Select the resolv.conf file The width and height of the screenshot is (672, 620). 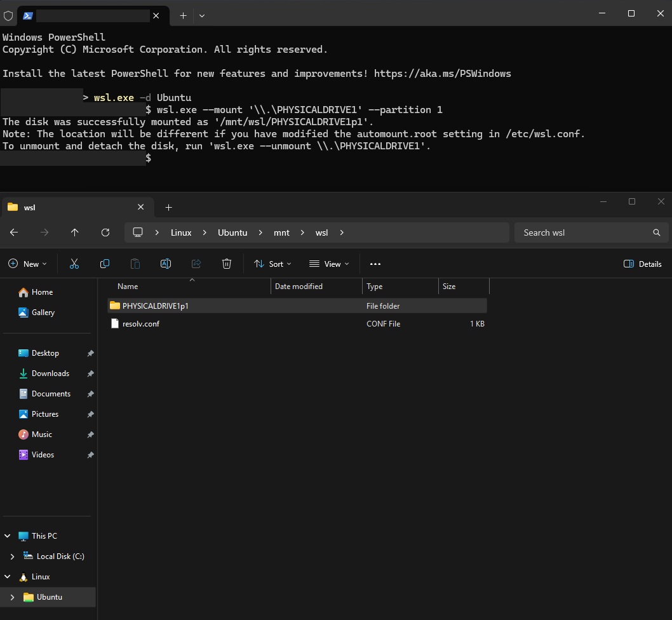click(297, 324)
